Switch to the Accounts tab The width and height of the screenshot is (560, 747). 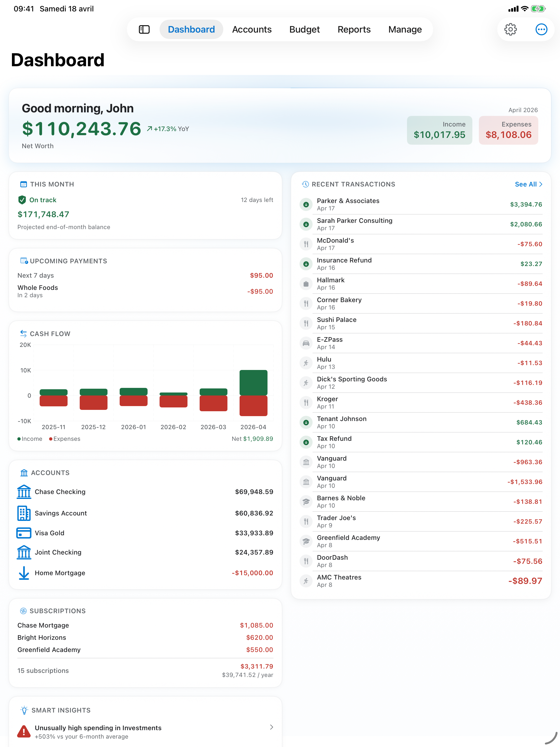[252, 29]
